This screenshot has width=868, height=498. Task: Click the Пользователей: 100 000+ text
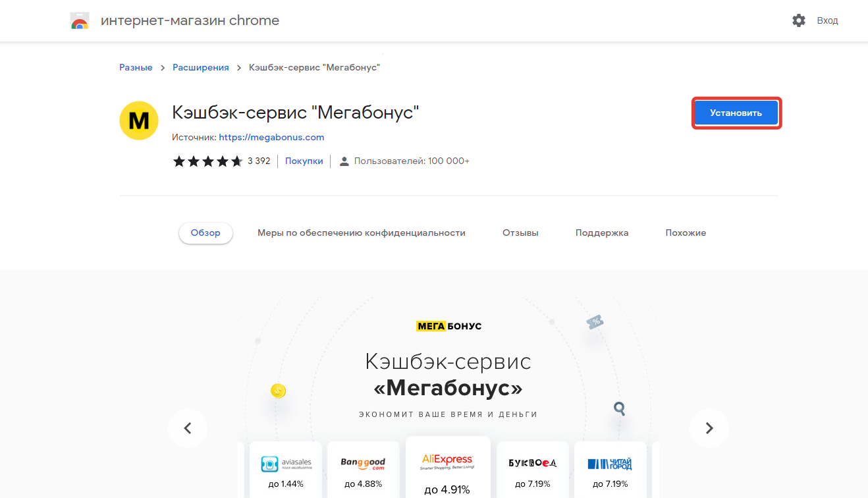pos(412,161)
